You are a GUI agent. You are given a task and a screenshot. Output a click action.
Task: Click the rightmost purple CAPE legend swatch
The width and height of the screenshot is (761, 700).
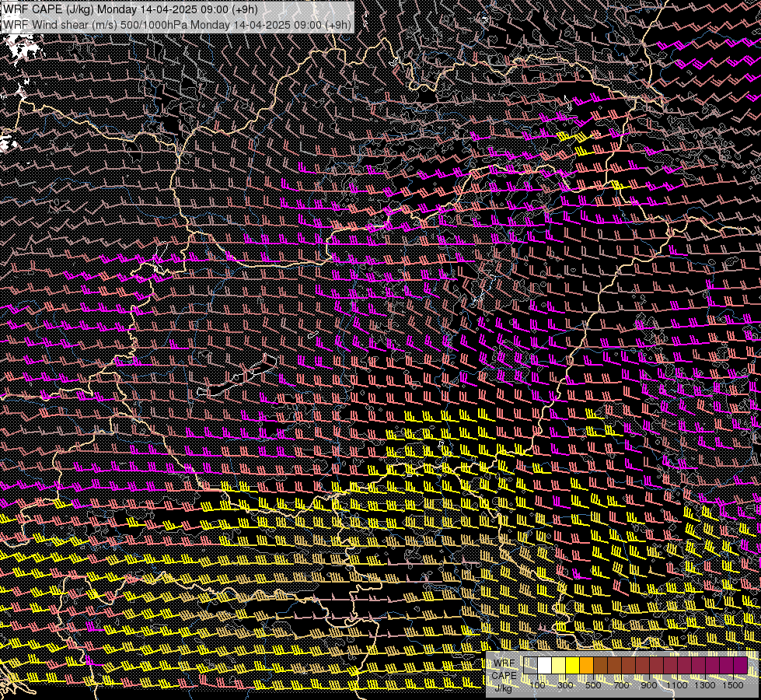(741, 665)
